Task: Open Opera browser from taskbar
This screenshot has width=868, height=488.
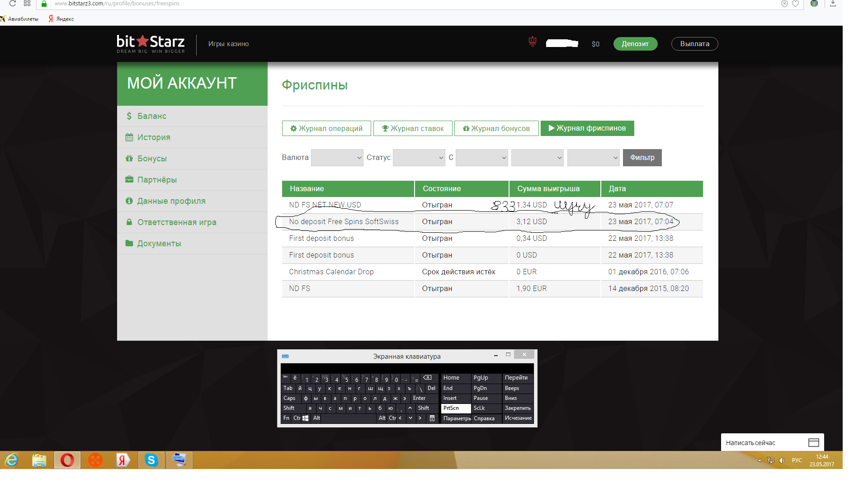Action: 67,460
